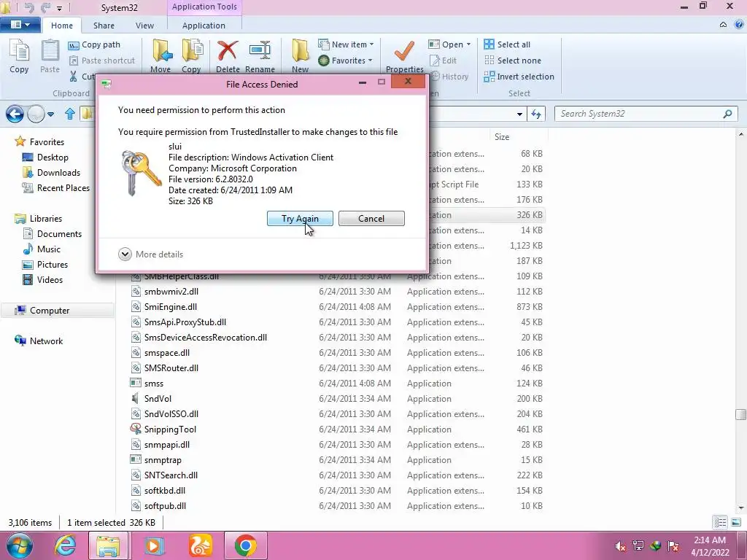The height and width of the screenshot is (560, 747).
Task: Collapse the ribbon with the caret
Action: coord(723,24)
